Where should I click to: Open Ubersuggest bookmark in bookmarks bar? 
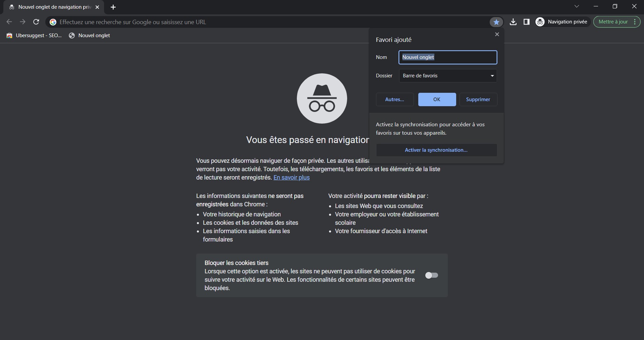(x=34, y=36)
